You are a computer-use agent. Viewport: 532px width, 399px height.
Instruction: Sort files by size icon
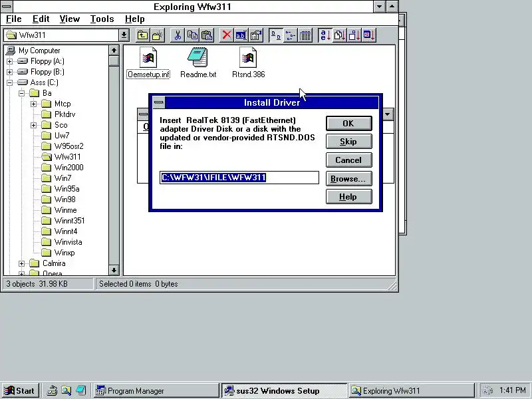pos(354,35)
